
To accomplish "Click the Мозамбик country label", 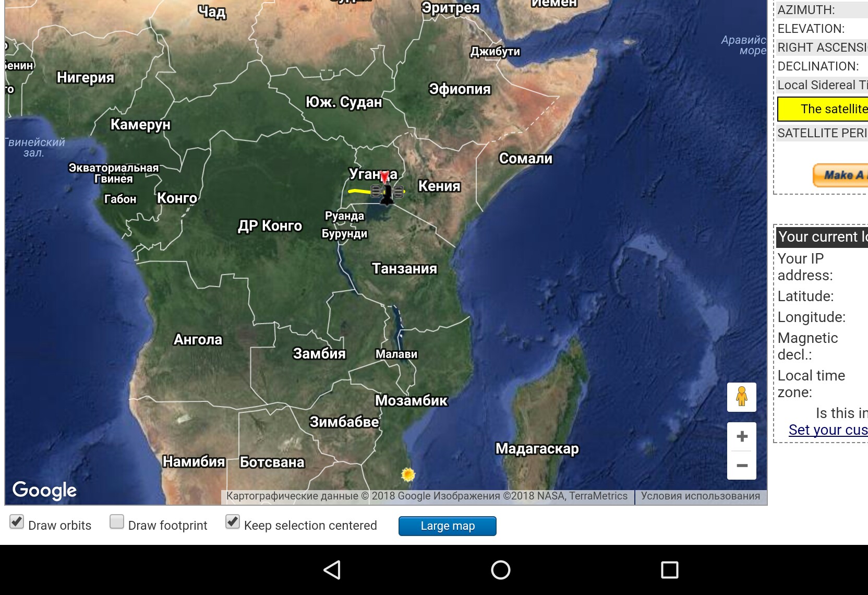I will [411, 401].
